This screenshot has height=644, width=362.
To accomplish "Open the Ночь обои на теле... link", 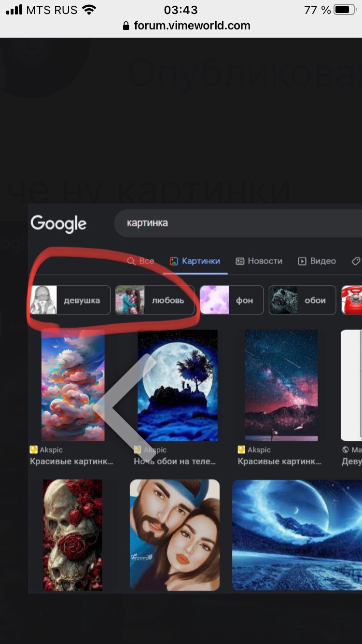I will tap(175, 462).
